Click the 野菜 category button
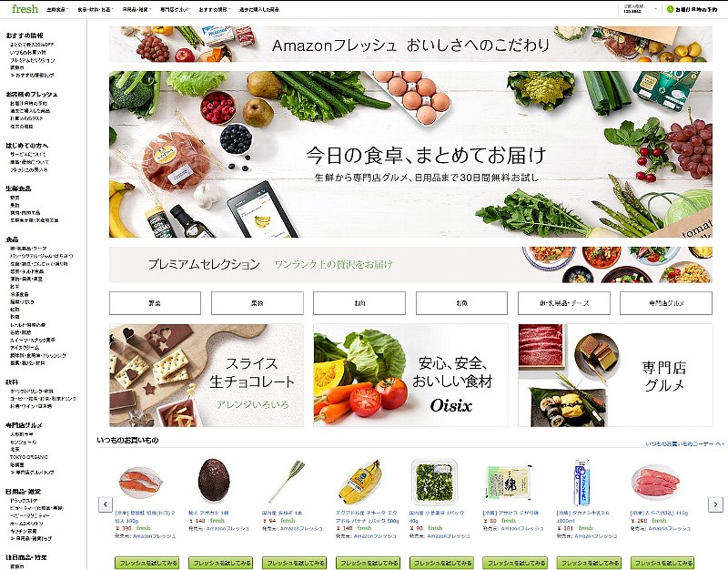Image resolution: width=728 pixels, height=570 pixels. pyautogui.click(x=155, y=303)
